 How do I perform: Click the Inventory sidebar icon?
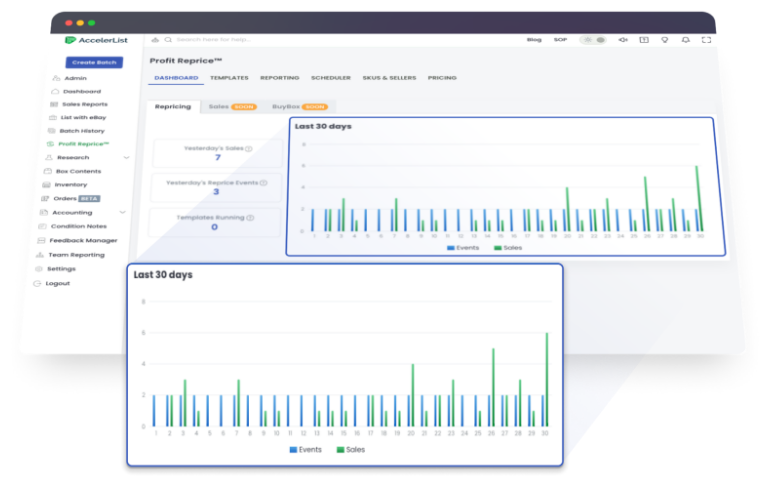click(46, 185)
